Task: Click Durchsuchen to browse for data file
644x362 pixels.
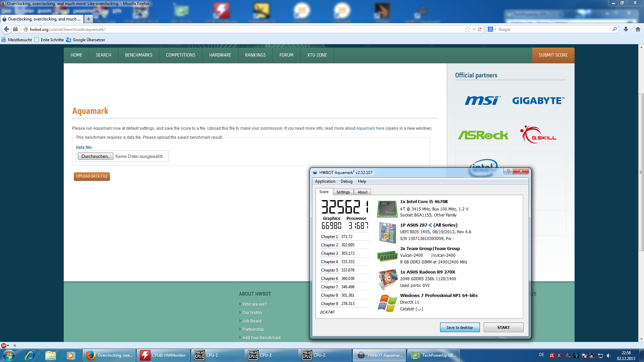Action: coord(95,156)
